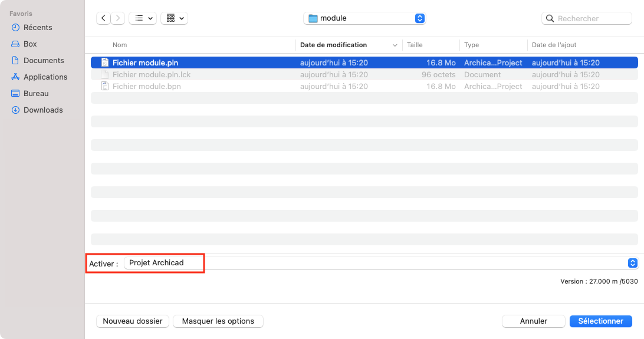Click the Annuler button
644x339 pixels.
click(534, 321)
